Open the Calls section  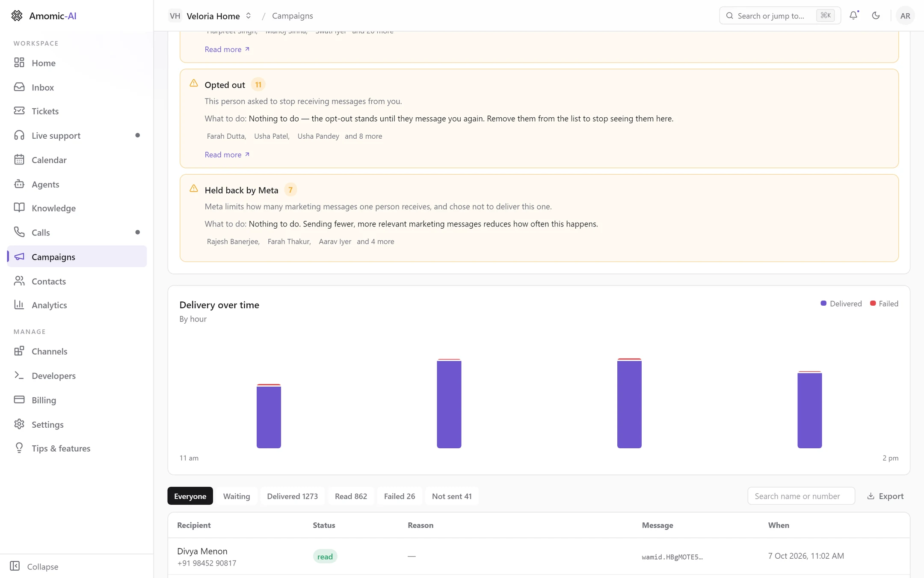(77, 232)
